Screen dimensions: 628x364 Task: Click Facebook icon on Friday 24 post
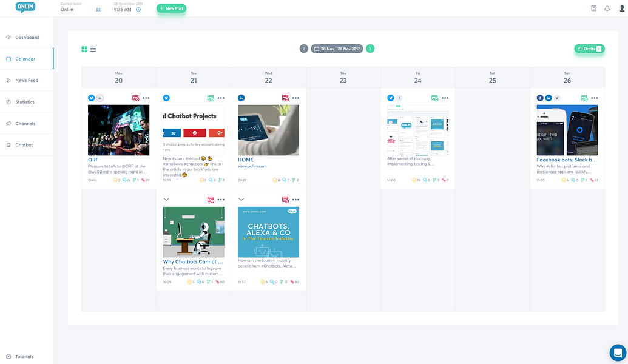[x=399, y=98]
